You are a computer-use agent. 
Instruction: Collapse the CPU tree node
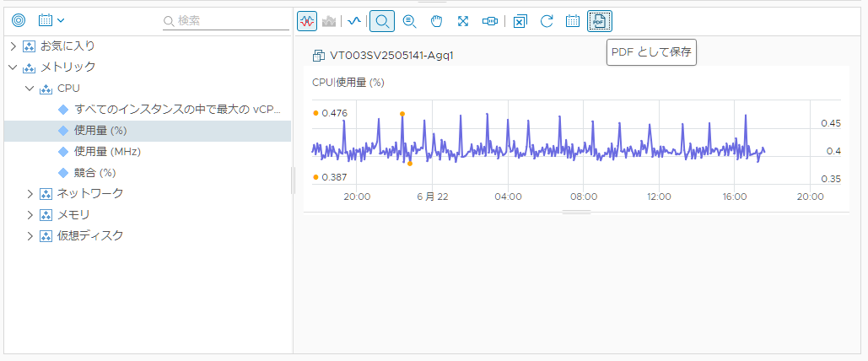click(30, 88)
